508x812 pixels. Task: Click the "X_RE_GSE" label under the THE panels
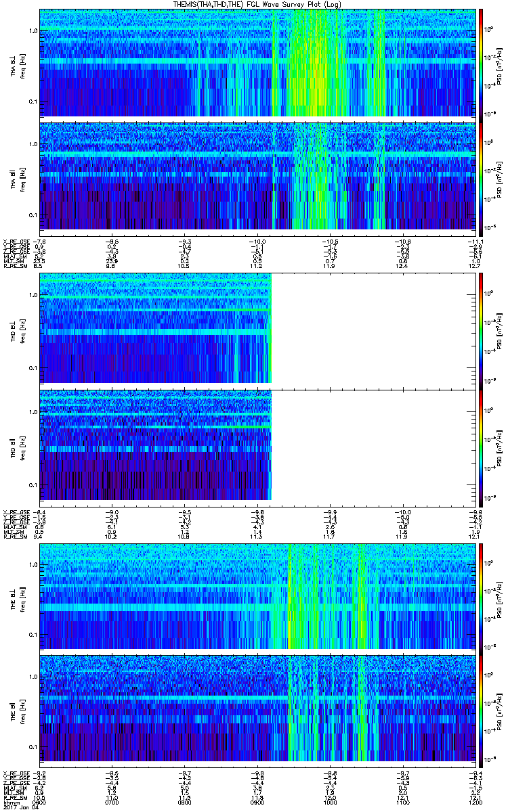16,773
